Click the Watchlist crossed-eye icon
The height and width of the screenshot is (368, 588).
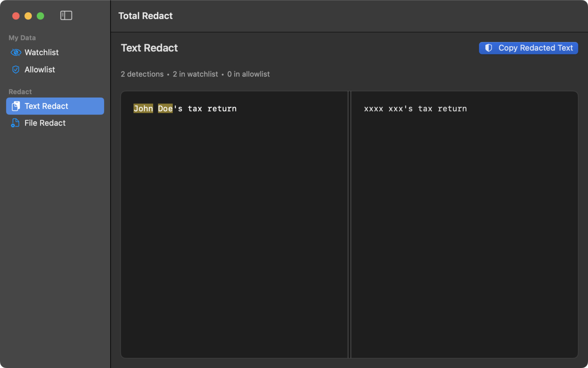pos(16,52)
